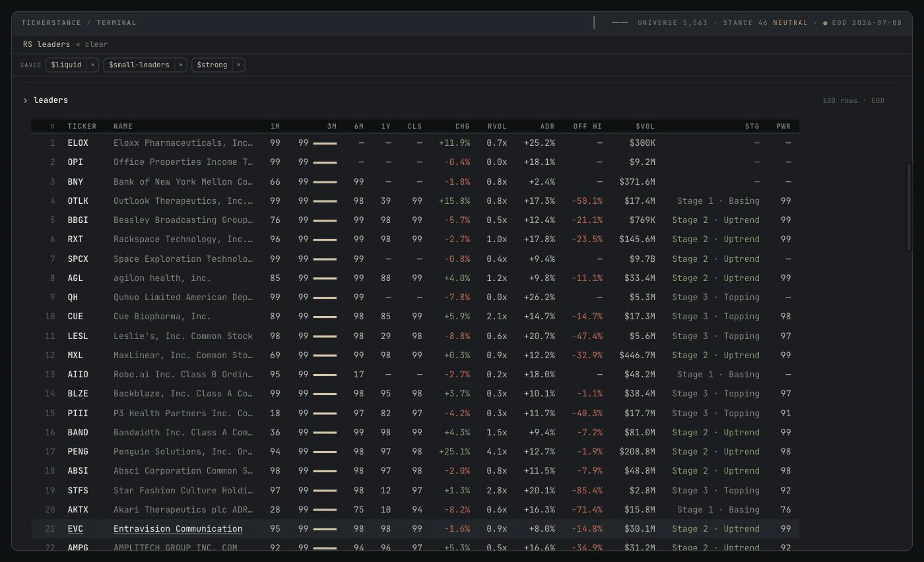
Task: Select the BLZE ticker
Action: (x=78, y=393)
